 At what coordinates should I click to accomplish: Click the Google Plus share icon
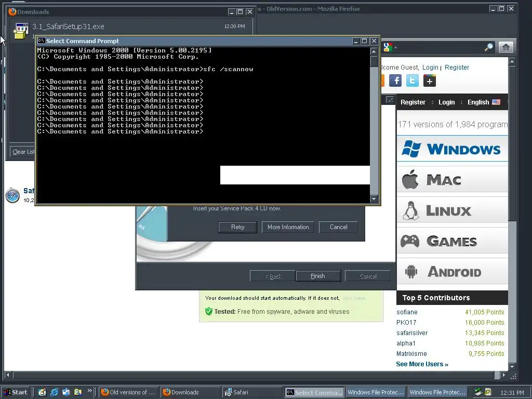(429, 81)
